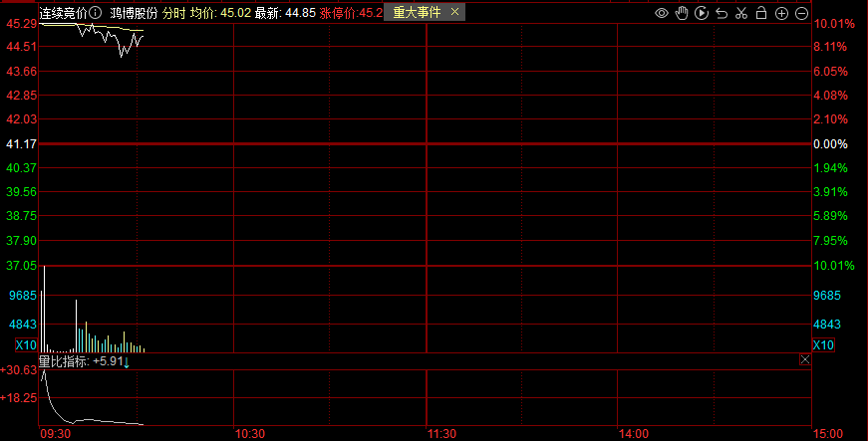
Task: Click the right 4843 volume label
Action: click(x=827, y=324)
